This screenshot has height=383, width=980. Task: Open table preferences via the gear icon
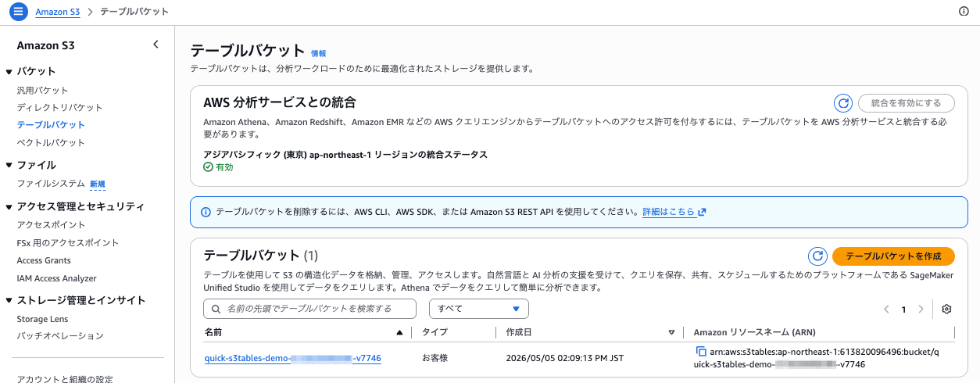[946, 309]
